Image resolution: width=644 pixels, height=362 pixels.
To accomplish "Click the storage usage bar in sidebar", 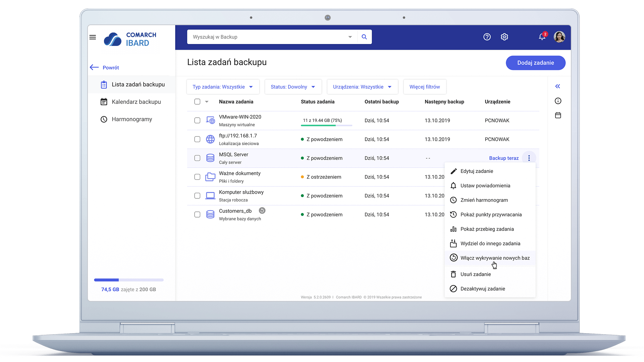I will pos(129,280).
